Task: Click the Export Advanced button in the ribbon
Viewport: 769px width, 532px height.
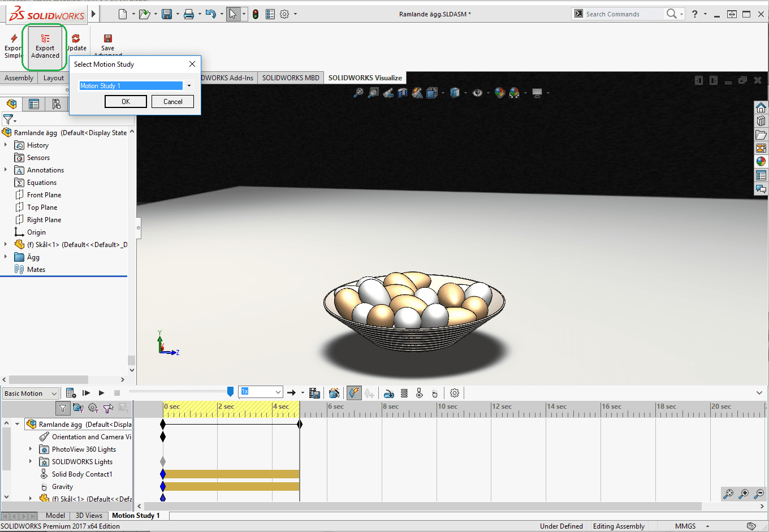Action: [45, 45]
